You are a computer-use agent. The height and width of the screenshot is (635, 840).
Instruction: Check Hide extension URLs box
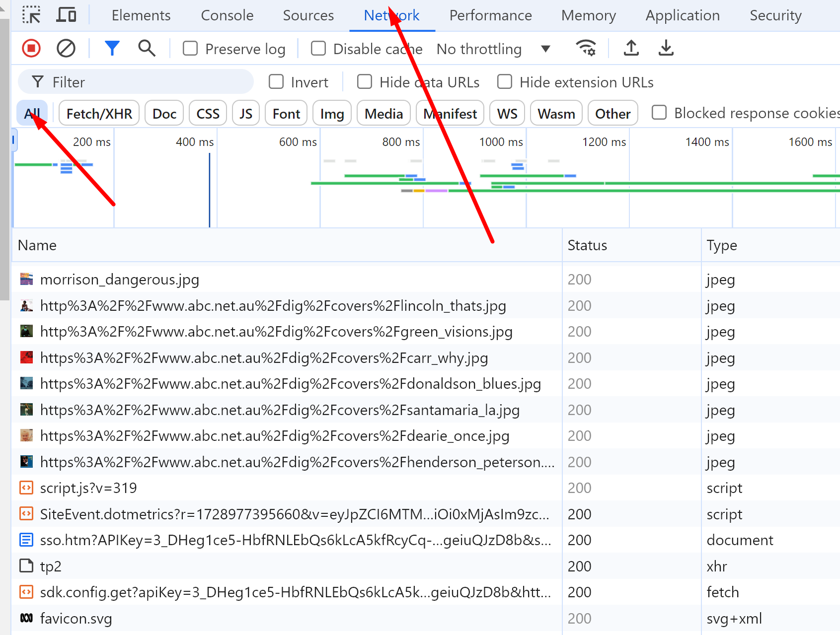(505, 81)
